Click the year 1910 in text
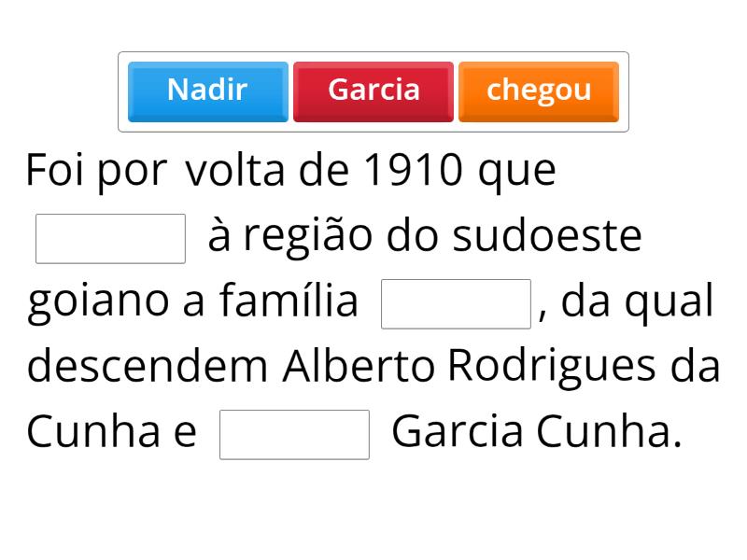Screen dimensions: 747x560 coord(413,171)
